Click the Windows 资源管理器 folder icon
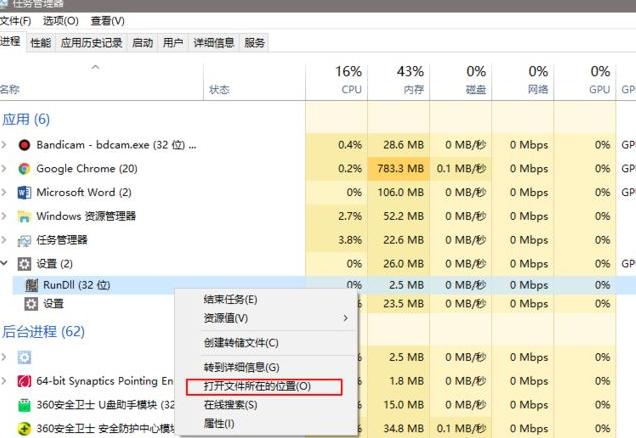The image size is (636, 438). (24, 216)
